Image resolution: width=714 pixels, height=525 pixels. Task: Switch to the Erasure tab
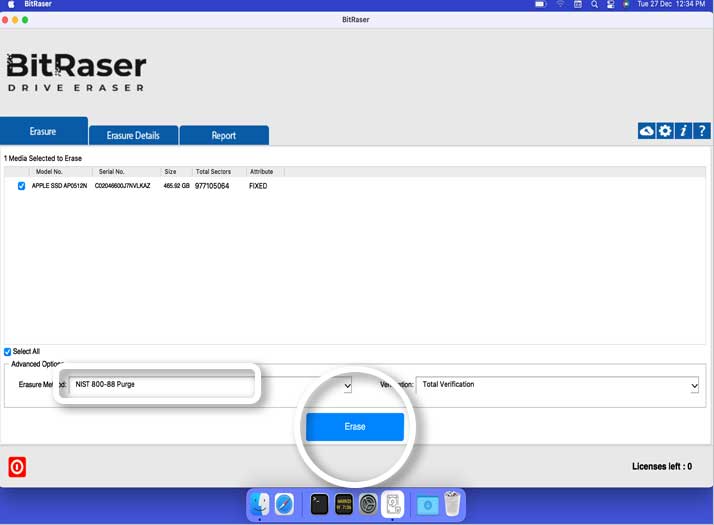click(x=43, y=131)
